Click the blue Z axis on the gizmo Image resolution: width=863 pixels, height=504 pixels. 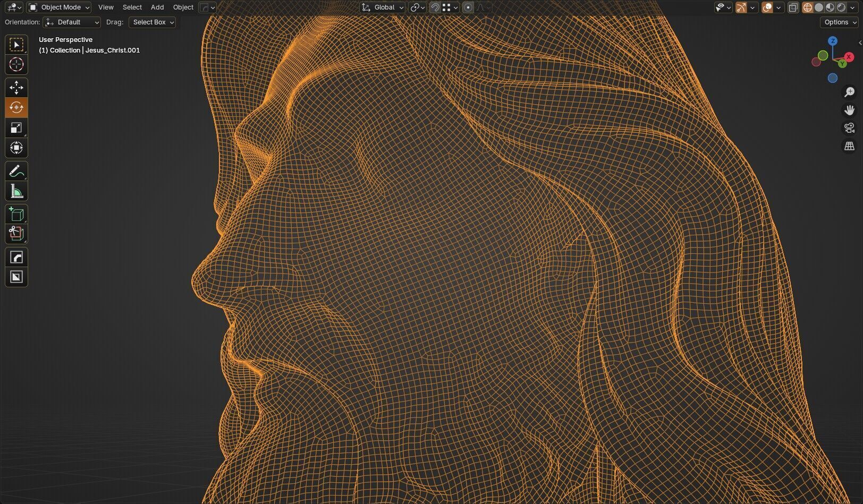coord(833,41)
